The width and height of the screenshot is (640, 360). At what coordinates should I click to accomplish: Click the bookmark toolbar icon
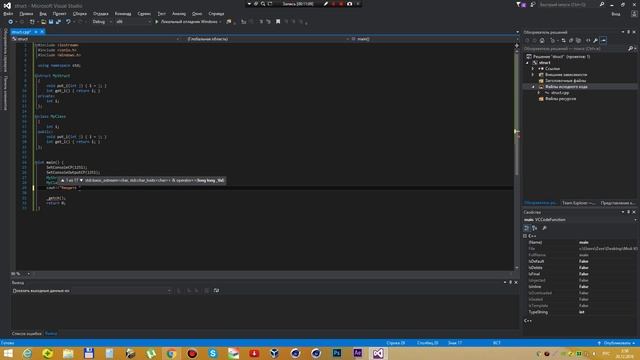click(278, 22)
